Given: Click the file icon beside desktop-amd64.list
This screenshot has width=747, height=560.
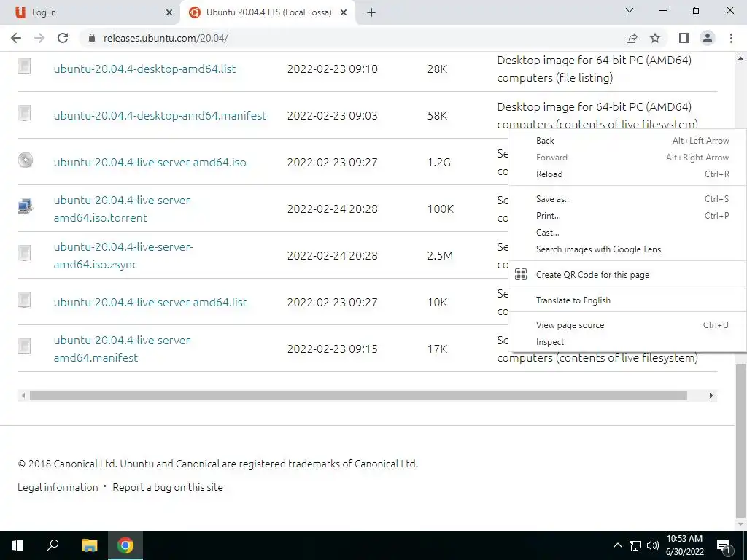Looking at the screenshot, I should point(24,66).
